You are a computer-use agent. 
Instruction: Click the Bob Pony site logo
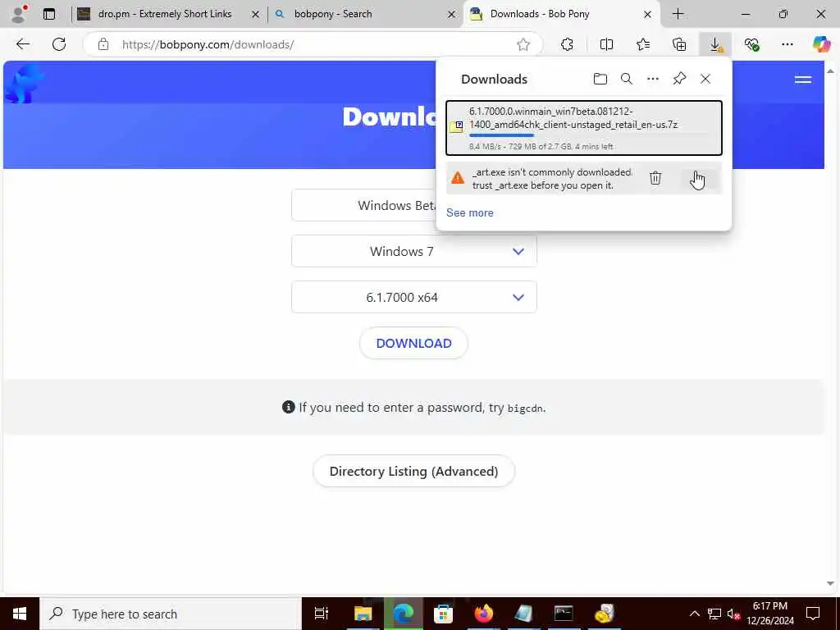tap(25, 83)
